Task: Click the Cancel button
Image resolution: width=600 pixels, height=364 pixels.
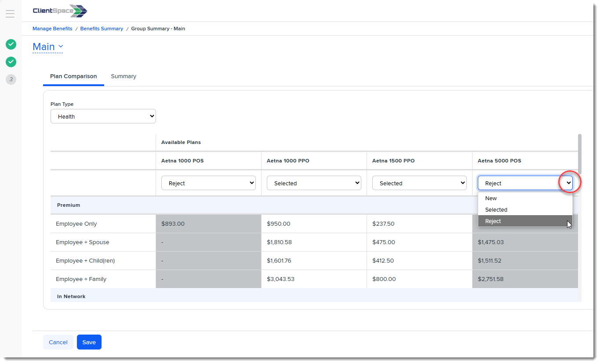Action: [58, 342]
